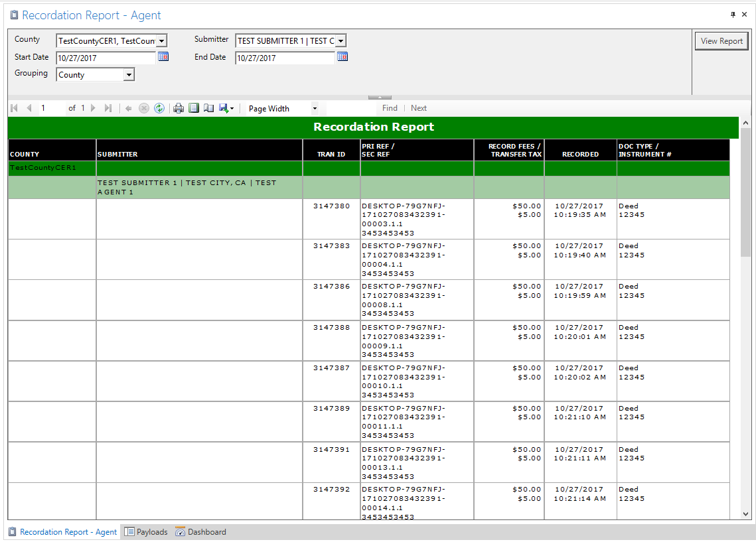Expand the Submitter dropdown
The height and width of the screenshot is (544, 756).
tap(340, 41)
